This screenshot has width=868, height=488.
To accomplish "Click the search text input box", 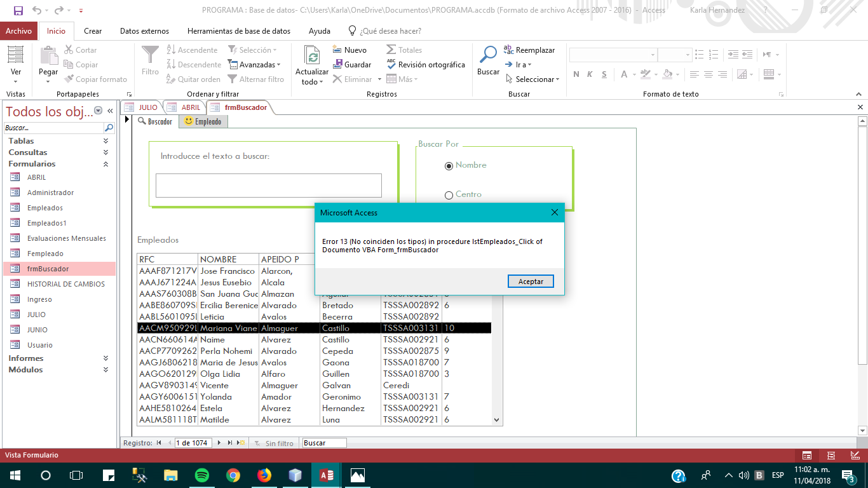I will click(269, 186).
